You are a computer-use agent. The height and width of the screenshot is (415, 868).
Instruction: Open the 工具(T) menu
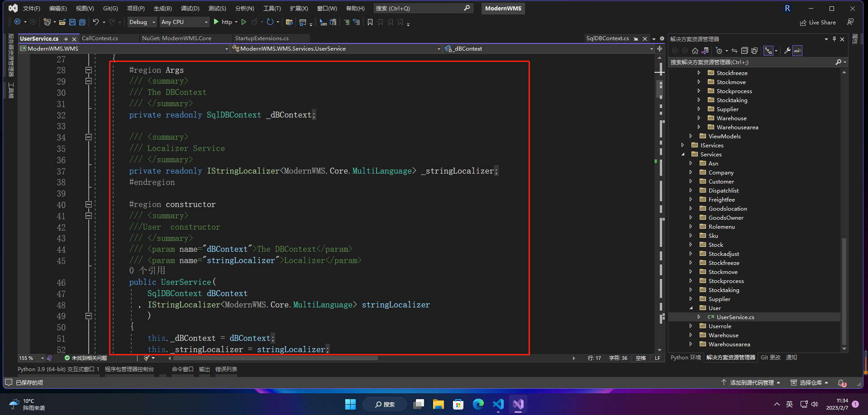pos(272,8)
